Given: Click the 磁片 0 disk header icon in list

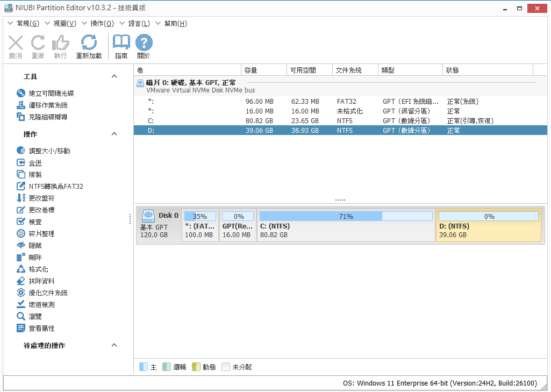Looking at the screenshot, I should [140, 83].
